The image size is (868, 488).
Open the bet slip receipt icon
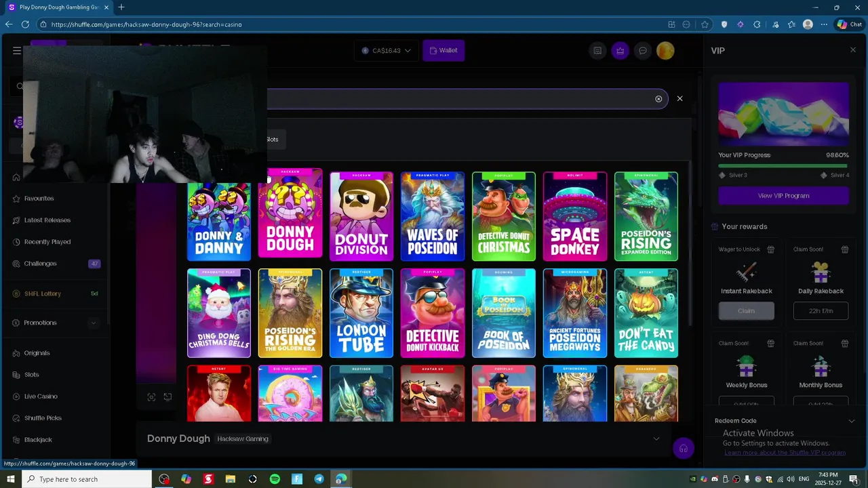pos(597,50)
